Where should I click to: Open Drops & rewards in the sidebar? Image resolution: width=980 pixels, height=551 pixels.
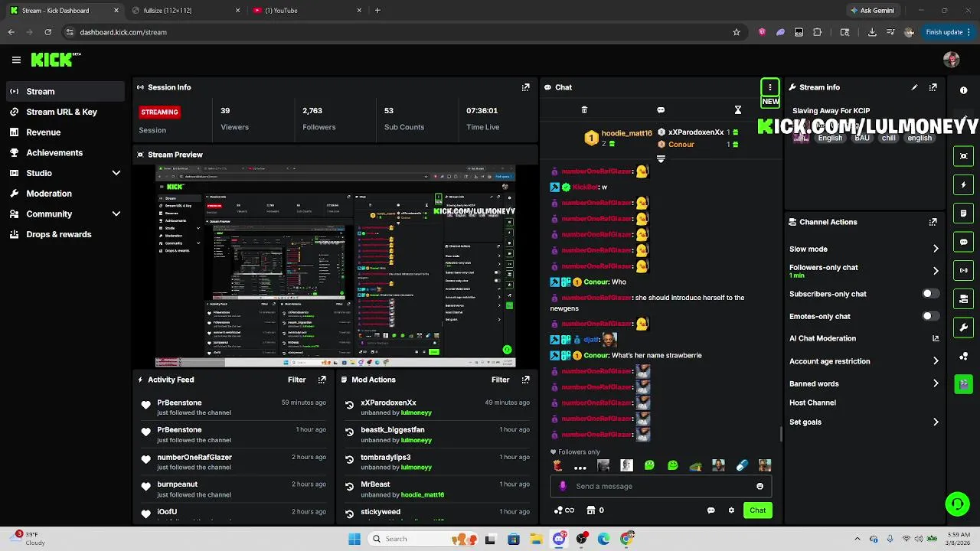pyautogui.click(x=64, y=234)
